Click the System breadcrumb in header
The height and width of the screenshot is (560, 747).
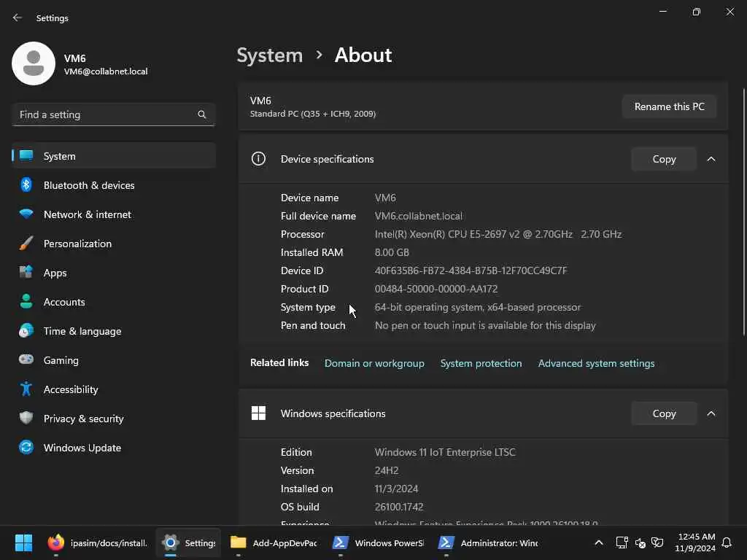[270, 55]
